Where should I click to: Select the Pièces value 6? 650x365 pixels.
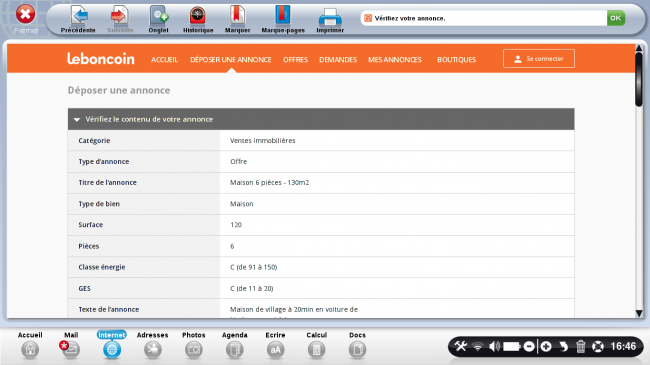[232, 246]
